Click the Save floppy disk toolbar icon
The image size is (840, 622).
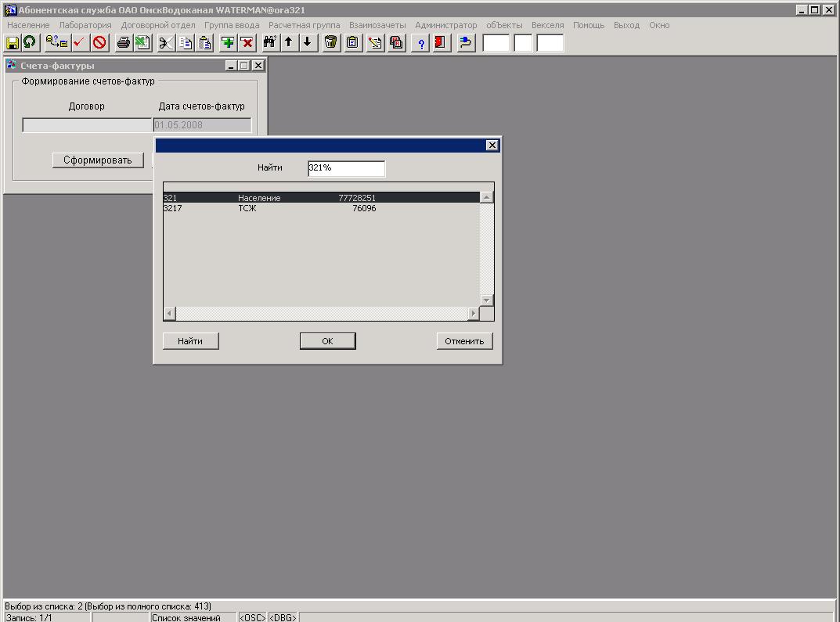click(x=13, y=43)
